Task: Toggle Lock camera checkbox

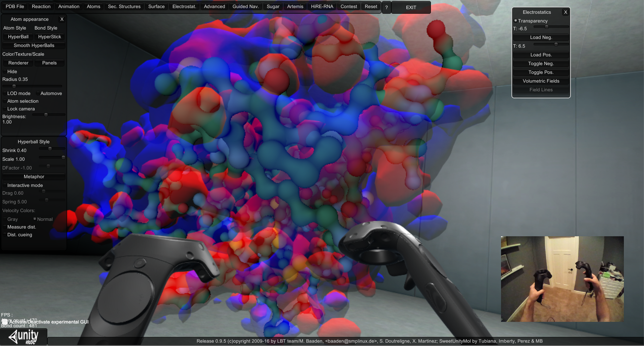Action: 5,109
